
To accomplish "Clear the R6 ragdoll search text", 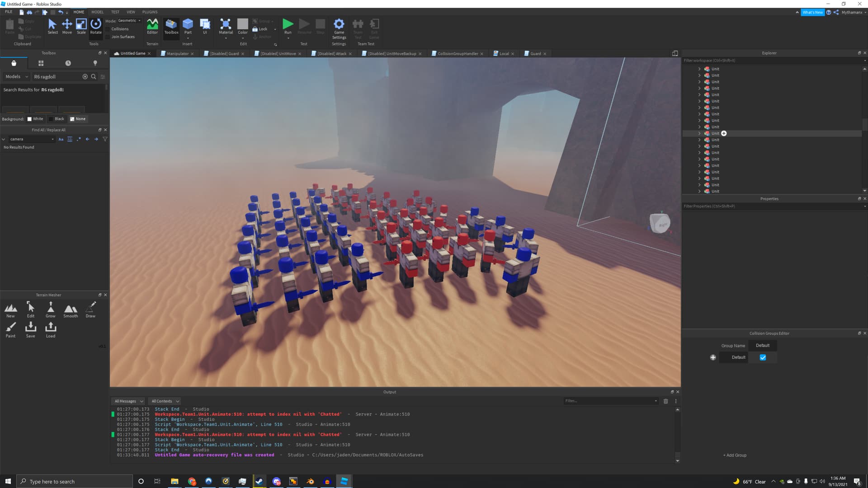I will point(85,77).
